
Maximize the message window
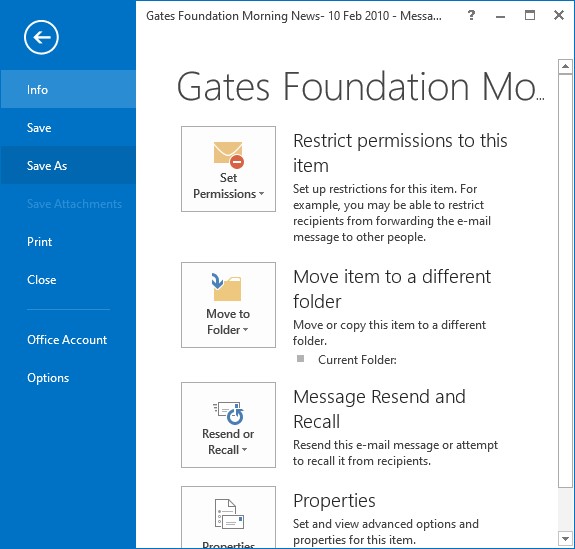pyautogui.click(x=530, y=15)
